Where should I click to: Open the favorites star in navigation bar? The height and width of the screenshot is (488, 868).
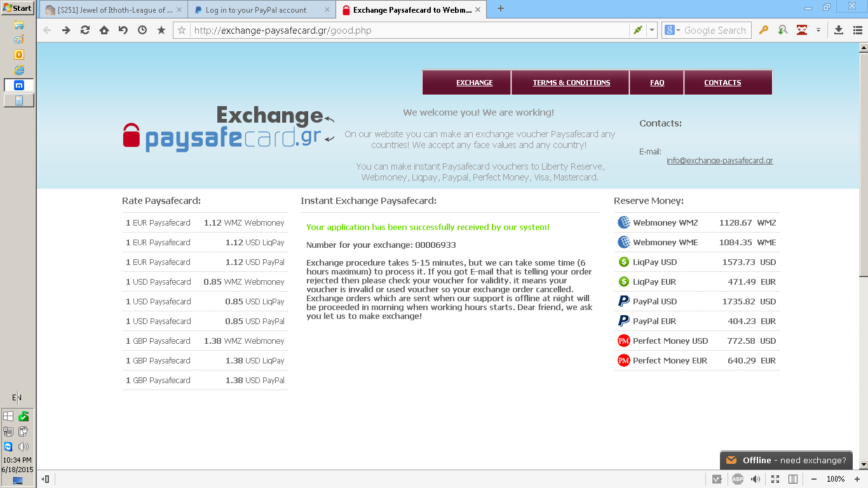[161, 30]
